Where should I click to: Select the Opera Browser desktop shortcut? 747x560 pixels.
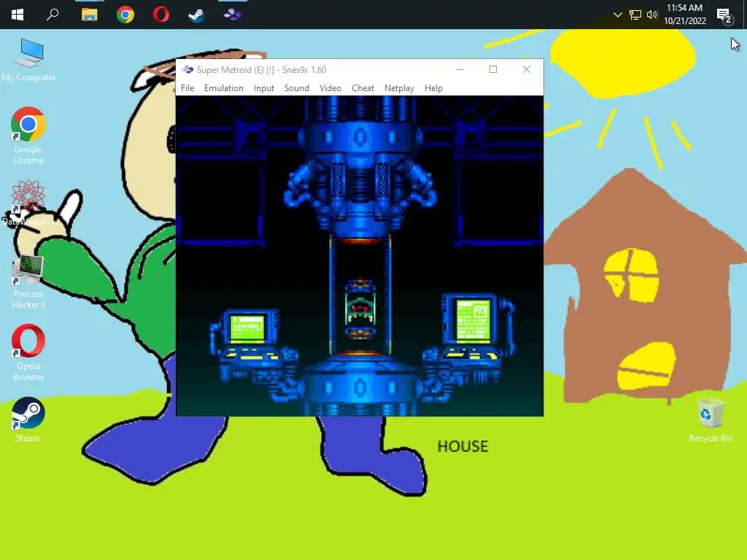tap(28, 353)
